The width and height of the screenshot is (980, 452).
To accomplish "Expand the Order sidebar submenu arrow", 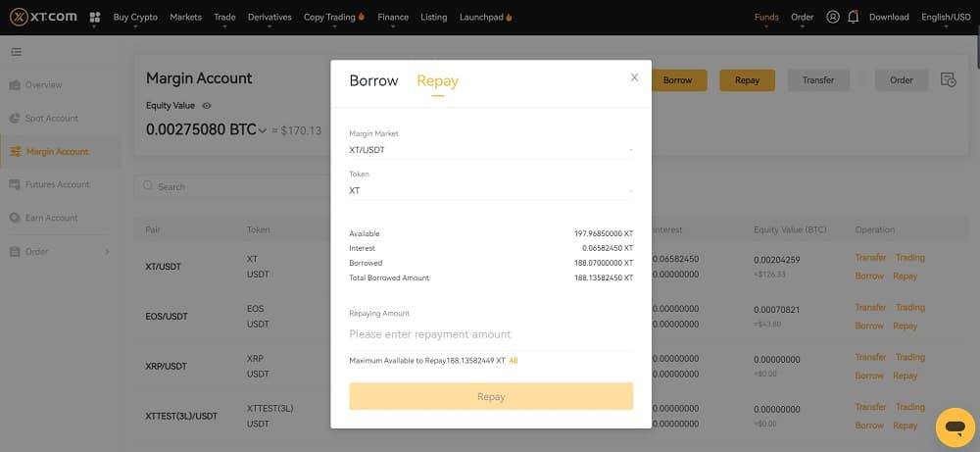I will coord(107,251).
